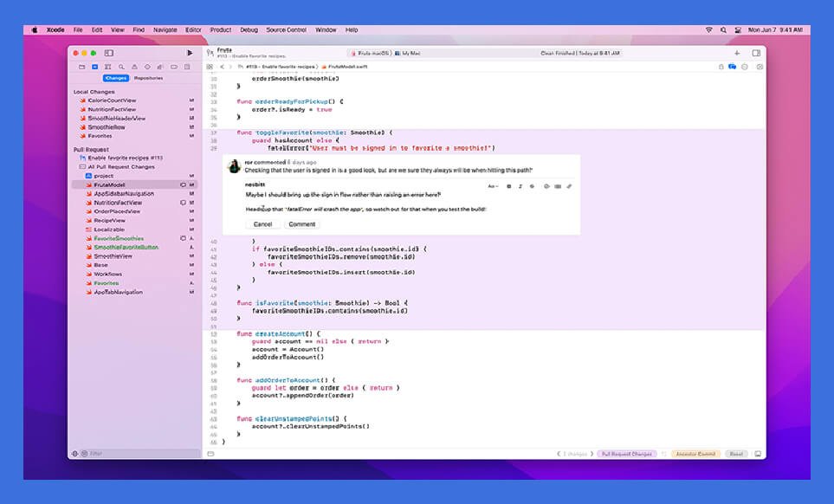Image resolution: width=834 pixels, height=504 pixels.
Task: Open the Project navigator
Action: [x=82, y=67]
